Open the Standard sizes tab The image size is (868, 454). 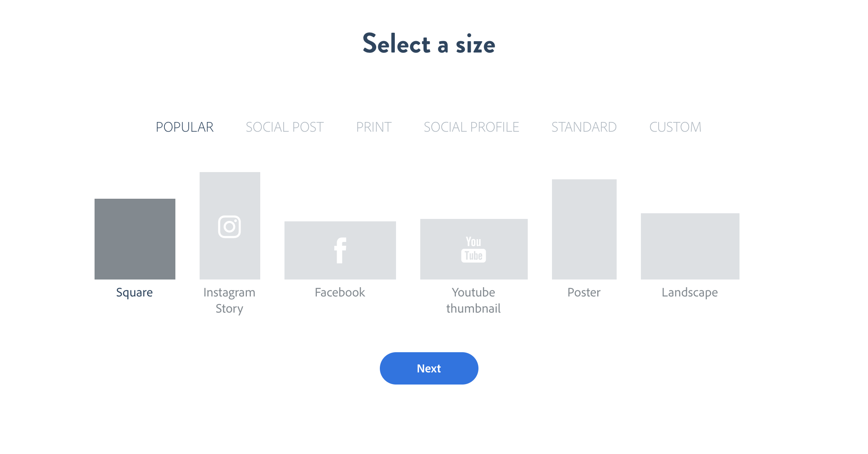click(x=584, y=127)
